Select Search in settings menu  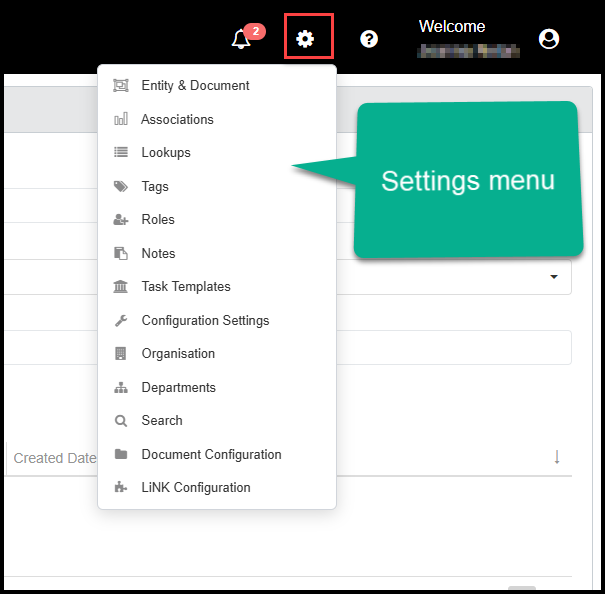pos(162,421)
